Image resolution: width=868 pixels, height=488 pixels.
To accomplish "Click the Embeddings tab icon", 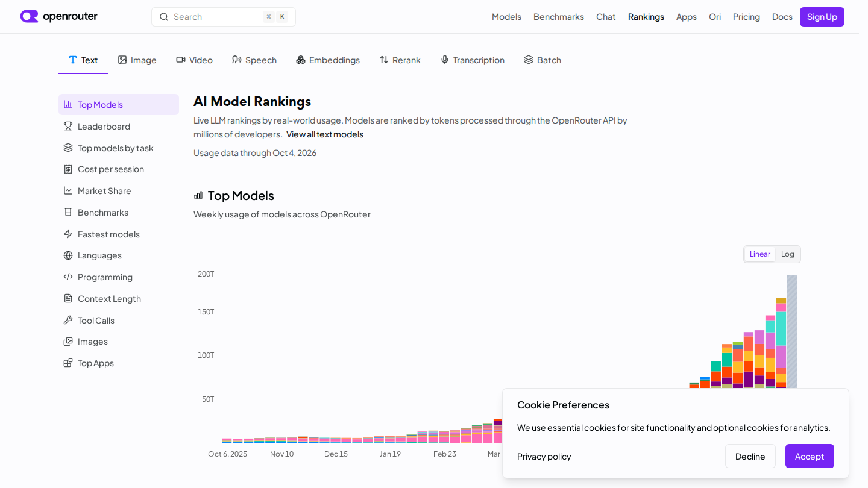I will [301, 60].
